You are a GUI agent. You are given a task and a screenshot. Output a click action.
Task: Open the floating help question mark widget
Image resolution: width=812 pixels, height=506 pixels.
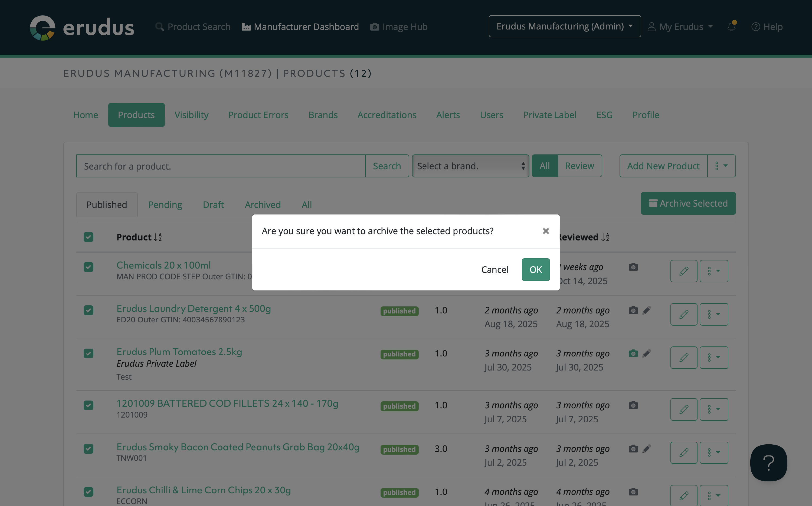click(x=768, y=462)
